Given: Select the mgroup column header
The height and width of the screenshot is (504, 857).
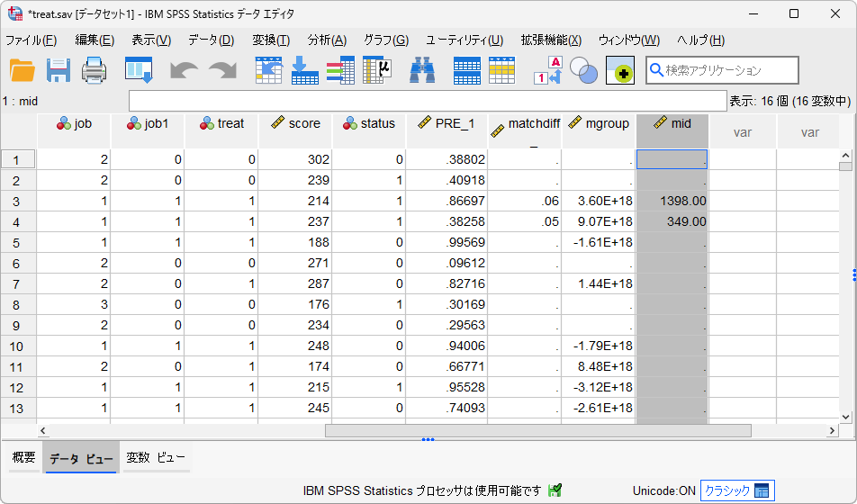Looking at the screenshot, I should 599,130.
